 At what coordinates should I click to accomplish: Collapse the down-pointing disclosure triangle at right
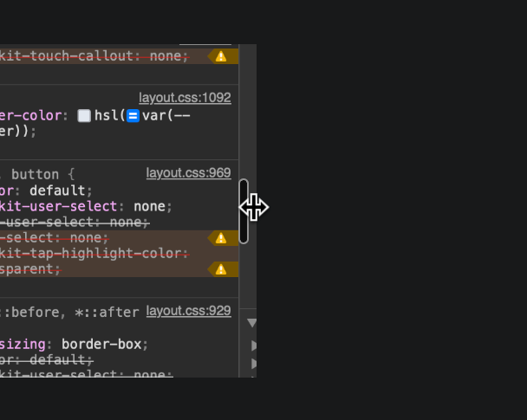point(252,323)
